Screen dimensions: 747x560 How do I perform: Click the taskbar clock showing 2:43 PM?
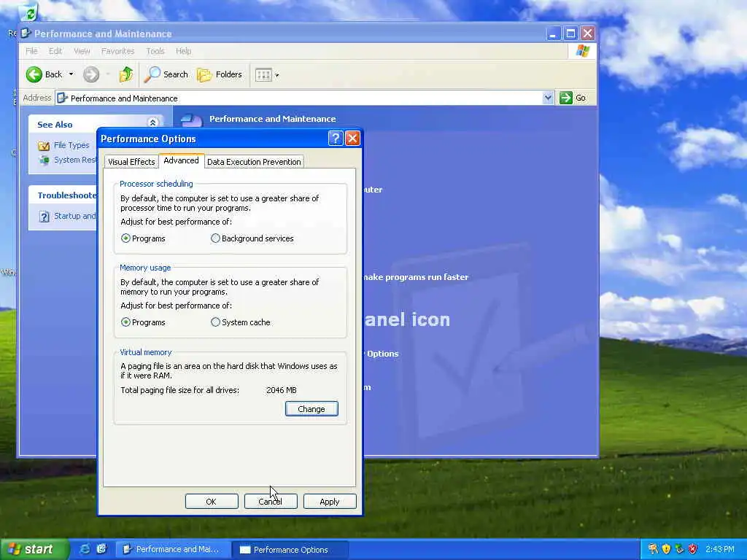tap(720, 549)
